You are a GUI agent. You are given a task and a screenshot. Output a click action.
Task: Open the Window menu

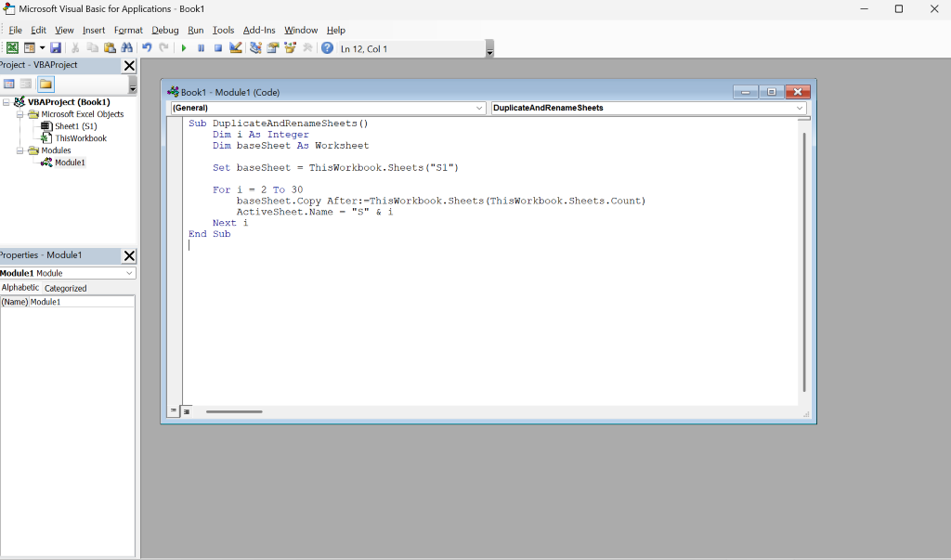pyautogui.click(x=301, y=30)
